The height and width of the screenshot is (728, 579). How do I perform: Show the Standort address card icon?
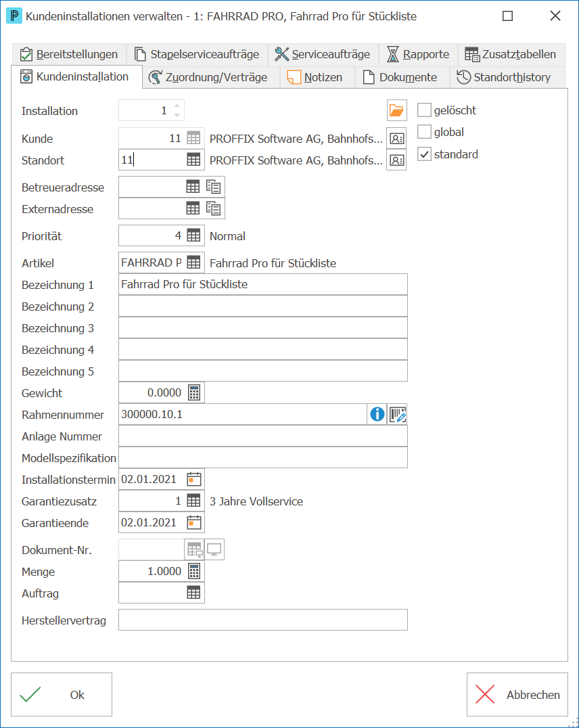(396, 160)
